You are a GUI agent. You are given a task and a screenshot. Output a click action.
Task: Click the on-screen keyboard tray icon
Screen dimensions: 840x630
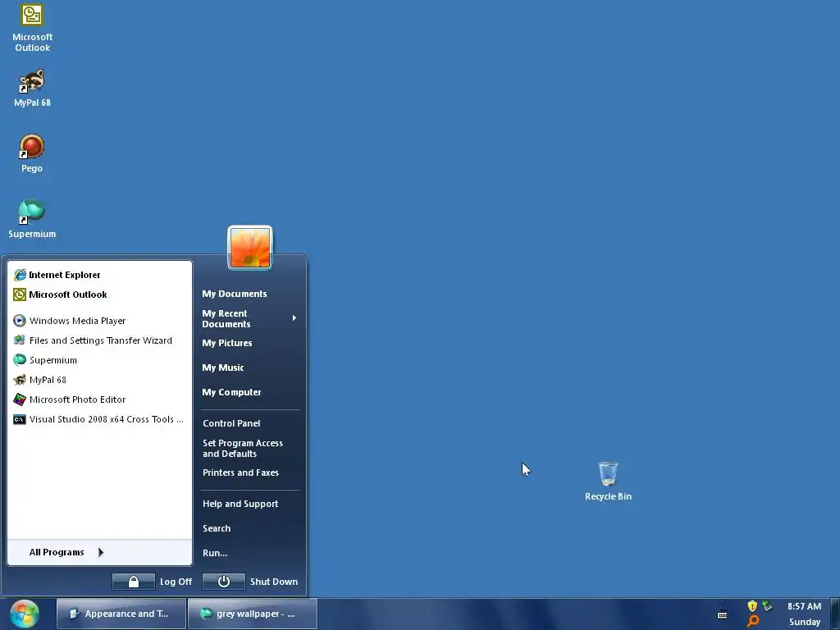coord(722,614)
